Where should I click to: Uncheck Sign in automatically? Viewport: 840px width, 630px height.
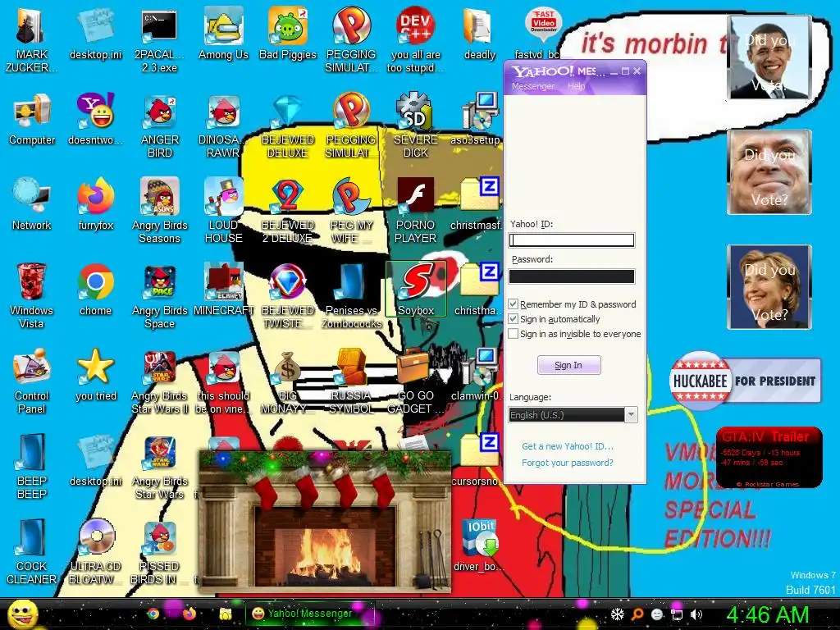(x=514, y=319)
